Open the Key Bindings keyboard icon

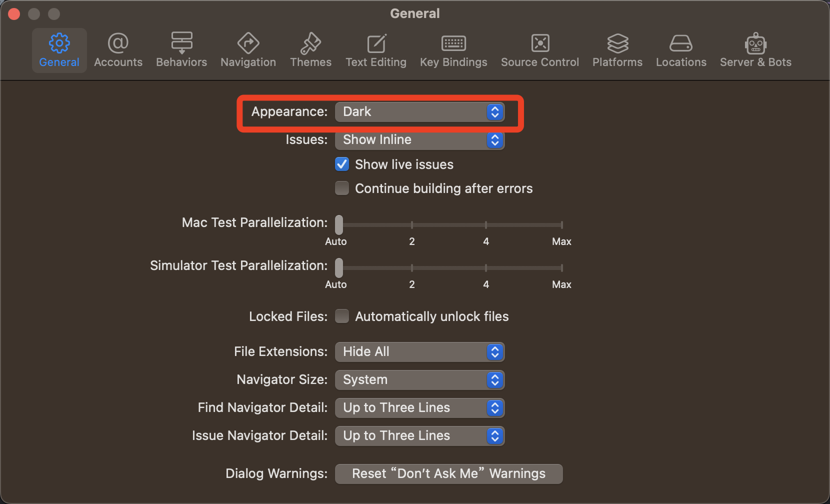(453, 44)
